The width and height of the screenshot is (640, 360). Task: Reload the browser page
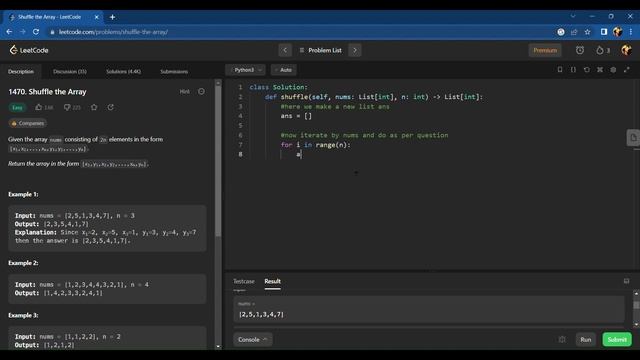point(36,32)
